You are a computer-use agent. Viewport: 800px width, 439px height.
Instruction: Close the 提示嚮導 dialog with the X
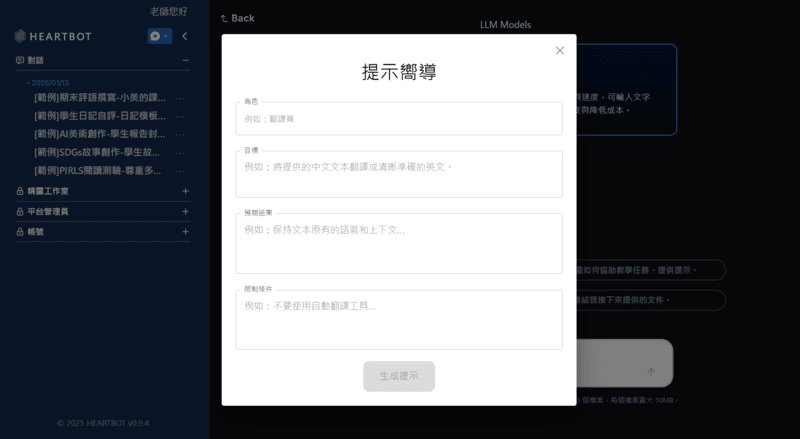tap(559, 51)
